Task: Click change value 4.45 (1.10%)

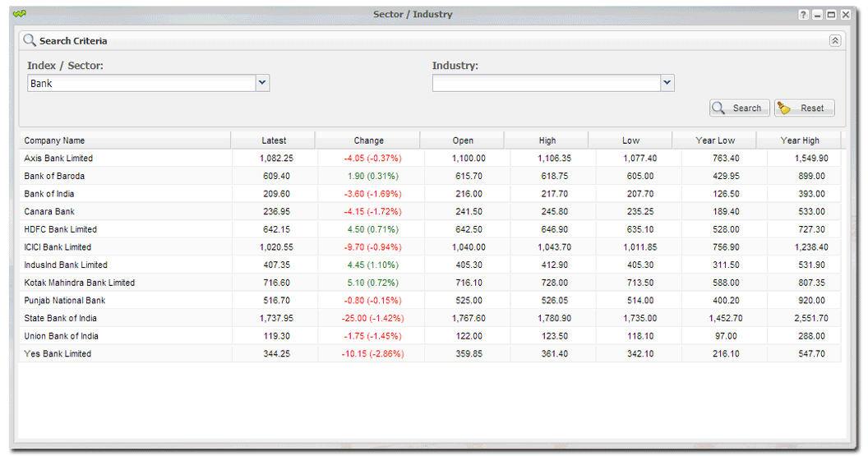Action: tap(372, 265)
